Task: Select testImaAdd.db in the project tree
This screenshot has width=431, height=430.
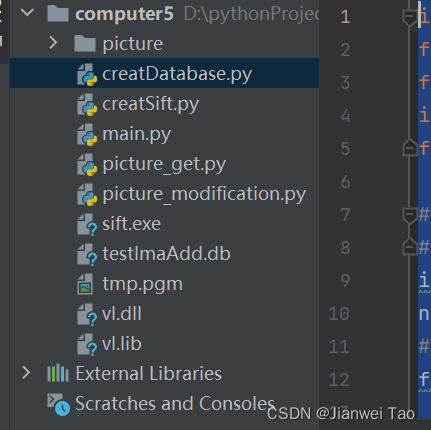Action: 166,254
